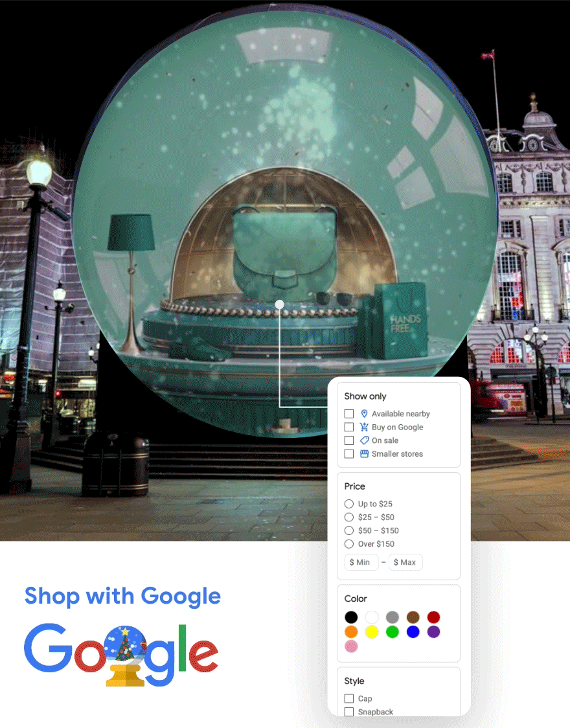570x728 pixels.
Task: Filter by white color swatch
Action: coord(372,617)
